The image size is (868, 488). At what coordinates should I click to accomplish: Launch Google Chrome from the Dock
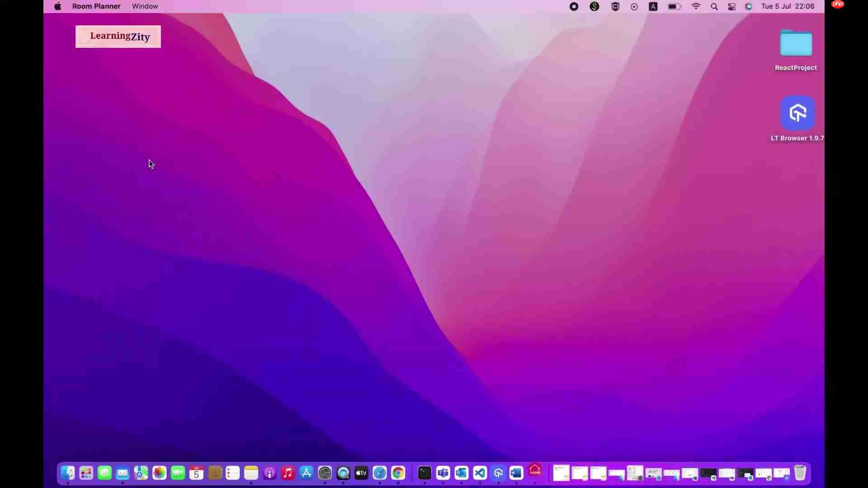[x=398, y=473]
